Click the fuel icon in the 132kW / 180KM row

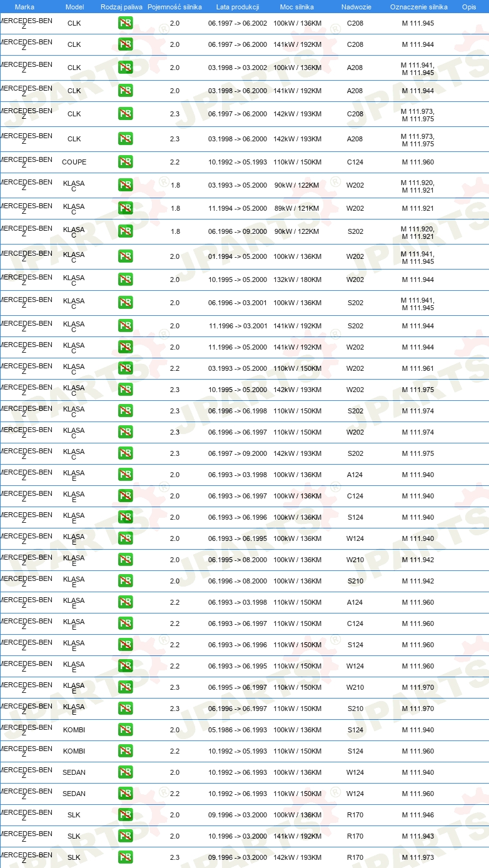click(125, 280)
